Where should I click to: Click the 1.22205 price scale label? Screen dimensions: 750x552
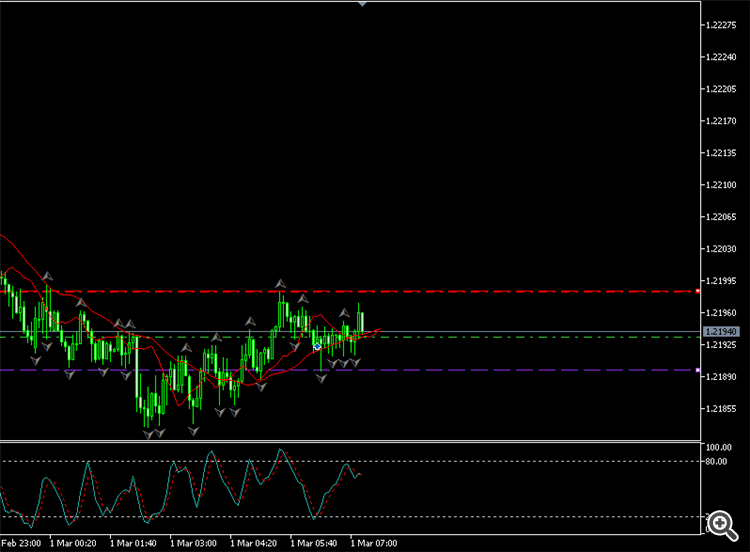pos(721,89)
